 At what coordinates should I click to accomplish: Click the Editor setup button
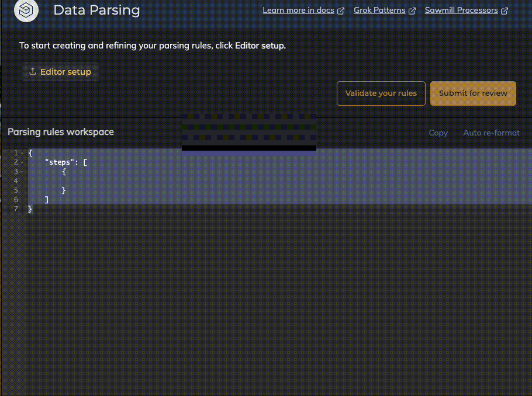pos(60,71)
